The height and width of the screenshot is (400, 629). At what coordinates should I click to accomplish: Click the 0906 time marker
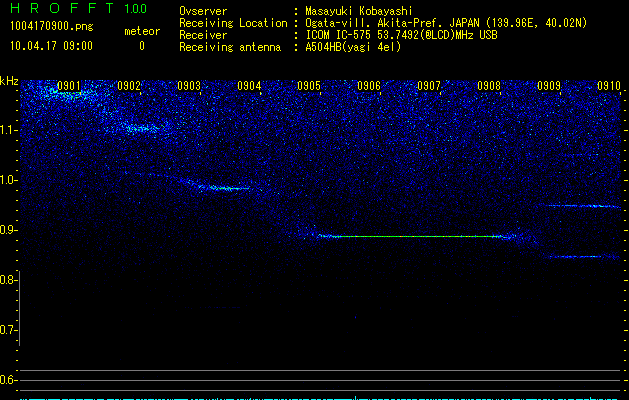(369, 86)
